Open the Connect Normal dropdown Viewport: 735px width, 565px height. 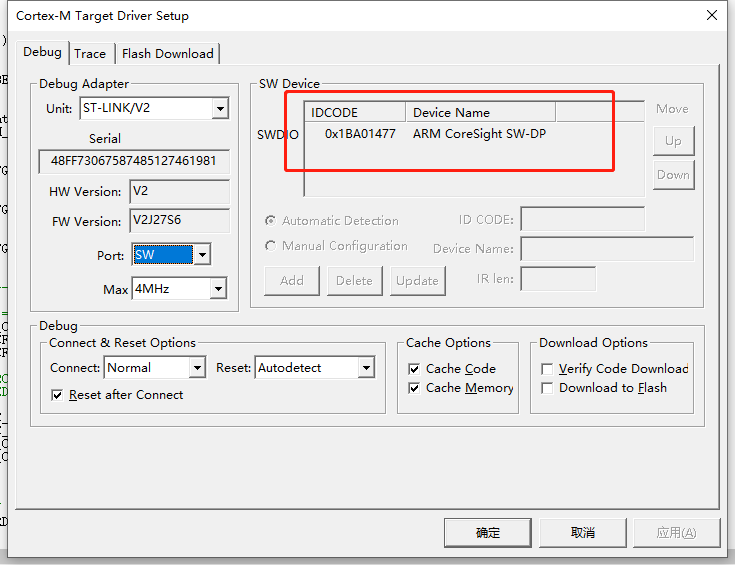(x=197, y=368)
